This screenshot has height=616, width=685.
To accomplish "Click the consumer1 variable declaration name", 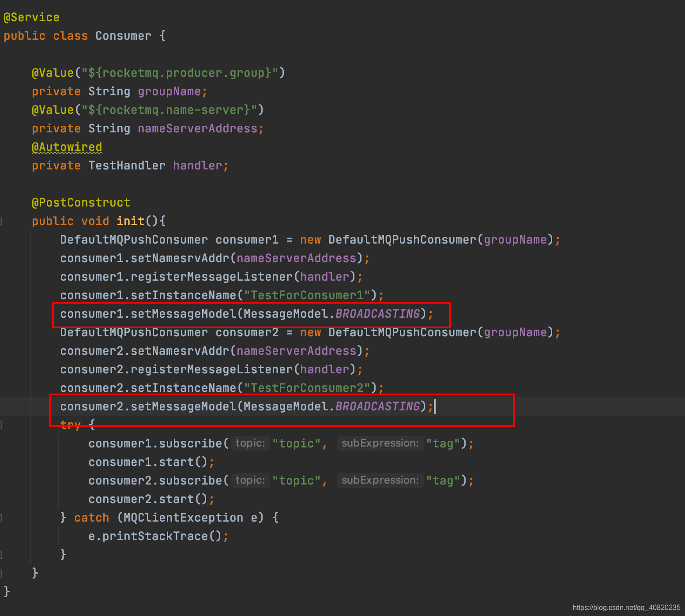I will click(247, 240).
